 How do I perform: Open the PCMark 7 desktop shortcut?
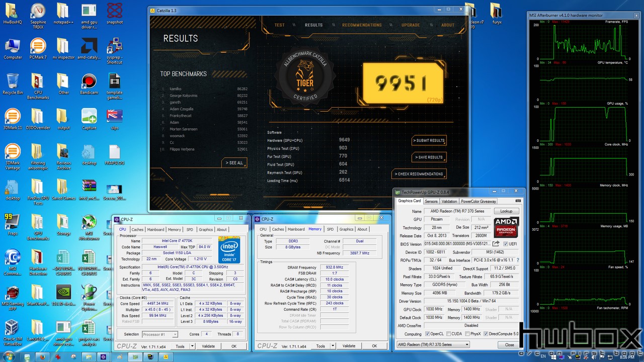(x=38, y=49)
